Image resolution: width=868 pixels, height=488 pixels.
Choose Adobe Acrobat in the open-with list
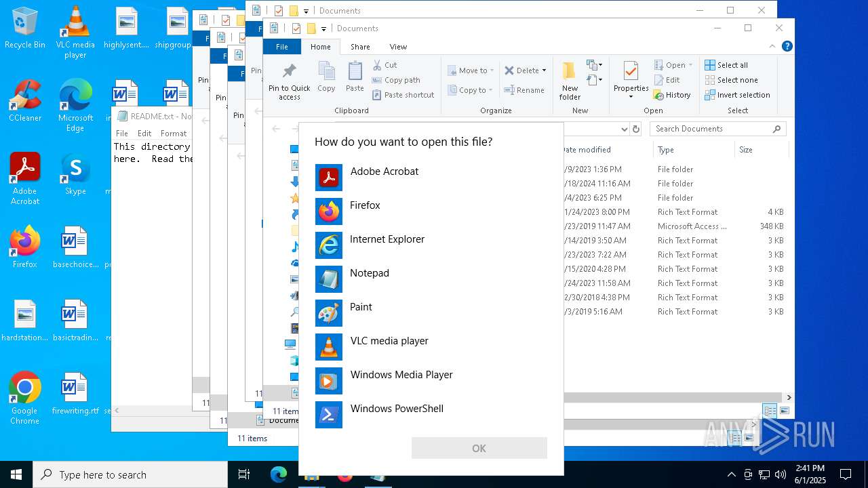click(x=431, y=178)
